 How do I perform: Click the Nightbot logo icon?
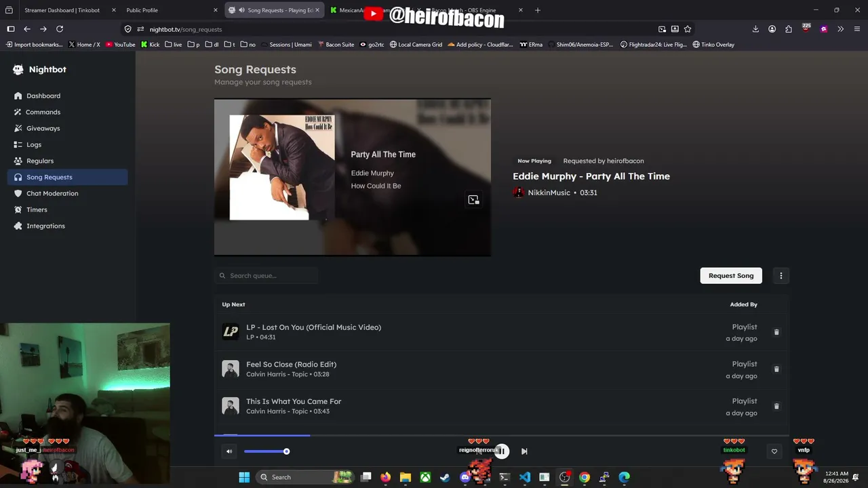pos(18,69)
